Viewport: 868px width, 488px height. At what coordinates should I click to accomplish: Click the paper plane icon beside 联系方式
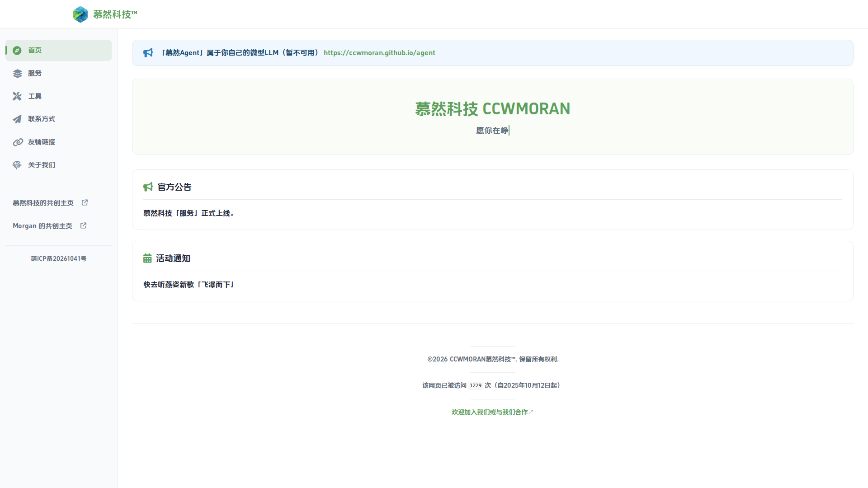(x=17, y=119)
